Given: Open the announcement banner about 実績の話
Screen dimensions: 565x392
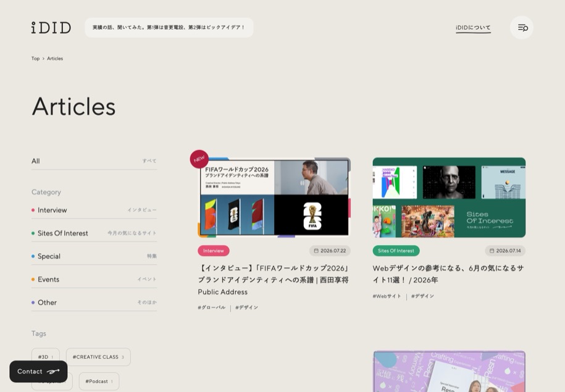Looking at the screenshot, I should tap(169, 27).
